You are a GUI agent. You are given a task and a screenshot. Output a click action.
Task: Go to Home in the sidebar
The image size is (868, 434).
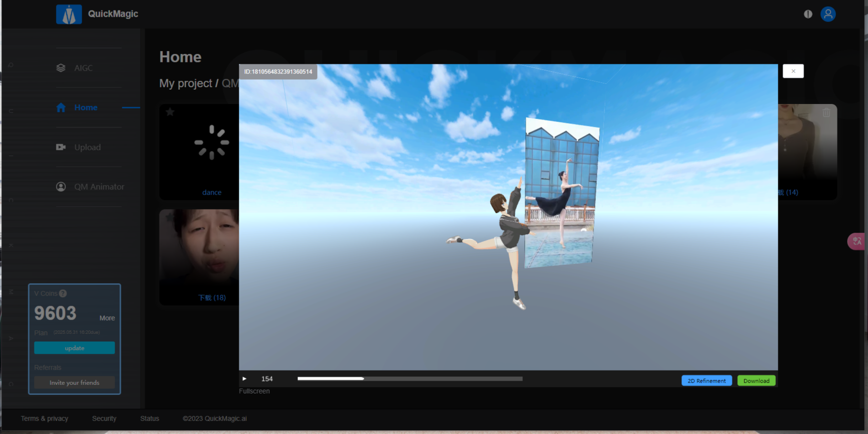click(x=85, y=108)
